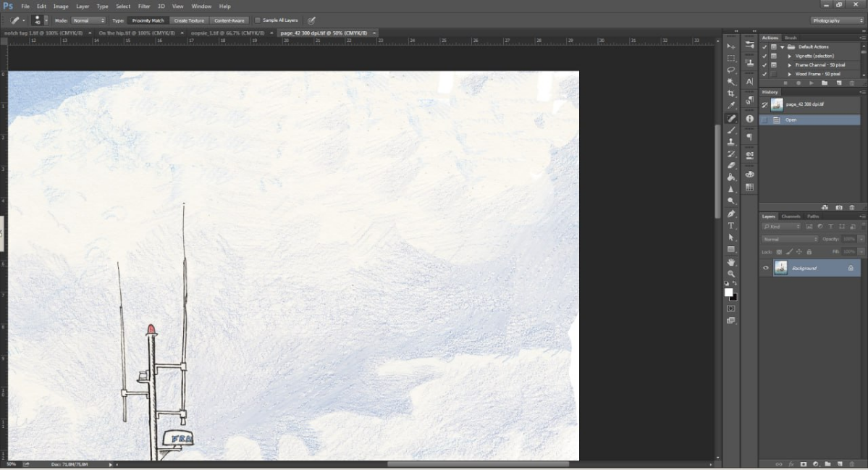Toggle Wood Frame action checkmark
Viewport: 868px width, 470px height.
click(764, 74)
